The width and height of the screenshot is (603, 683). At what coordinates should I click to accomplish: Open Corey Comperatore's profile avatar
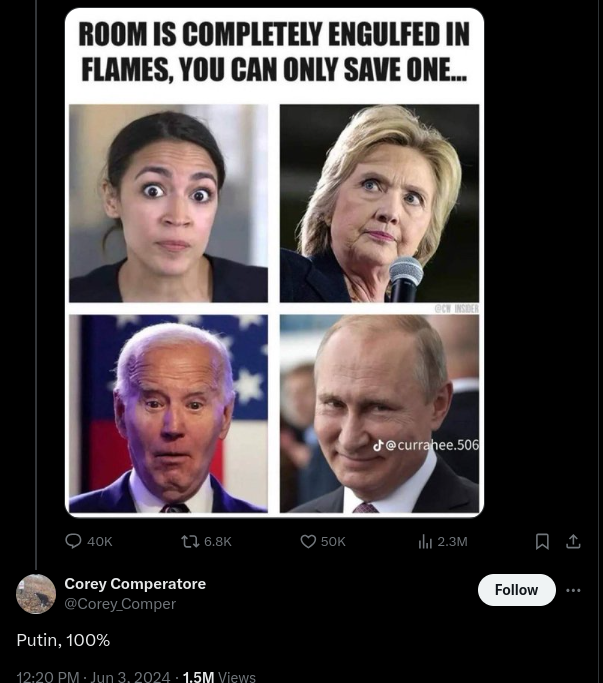[x=36, y=594]
